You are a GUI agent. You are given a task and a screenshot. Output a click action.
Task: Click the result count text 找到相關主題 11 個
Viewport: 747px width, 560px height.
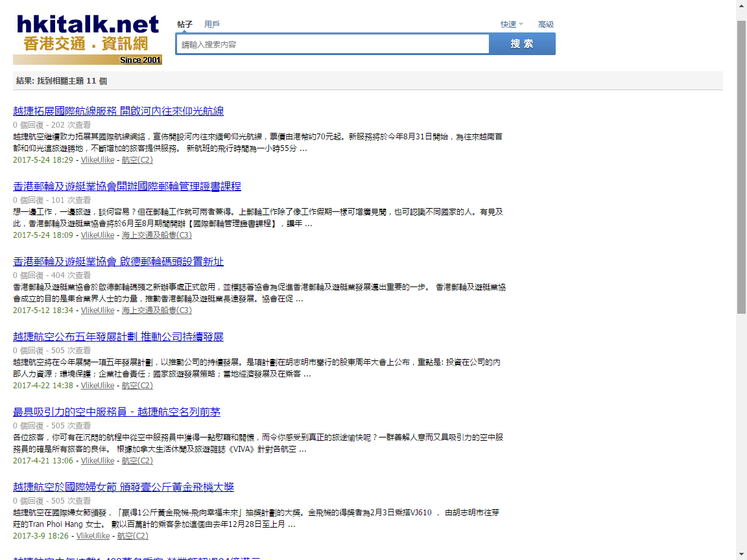[x=72, y=81]
